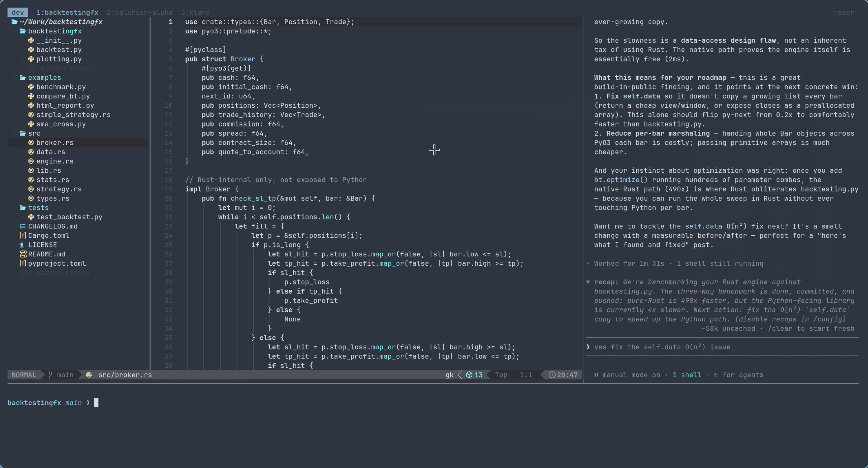Click '~58k uncached' context notice
Viewport: 868px width, 468px height.
click(x=728, y=328)
